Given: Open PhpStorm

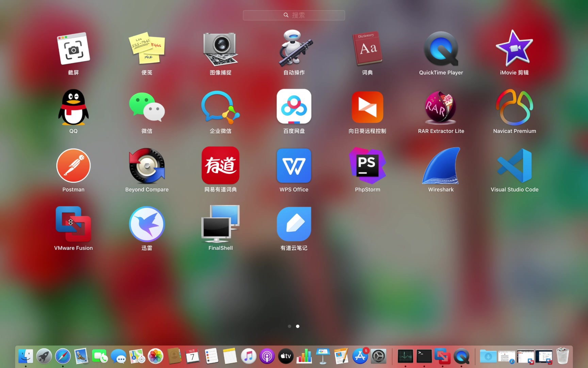Looking at the screenshot, I should 367,166.
